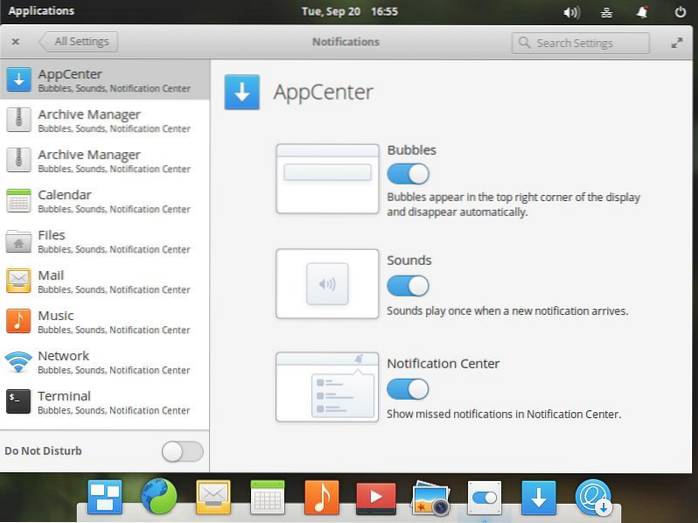Select Terminal in the app list
This screenshot has height=523, width=698.
tap(105, 402)
